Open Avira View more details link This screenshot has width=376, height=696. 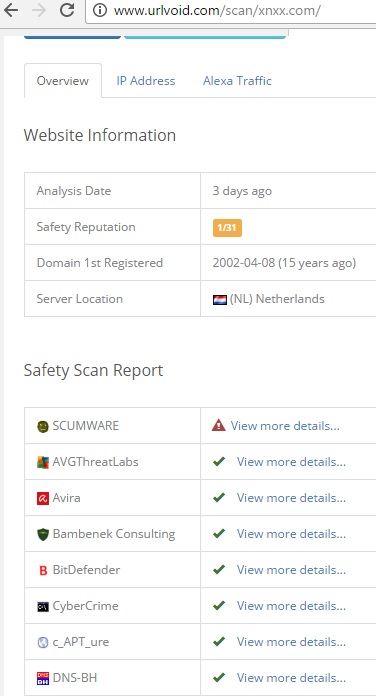(x=291, y=498)
